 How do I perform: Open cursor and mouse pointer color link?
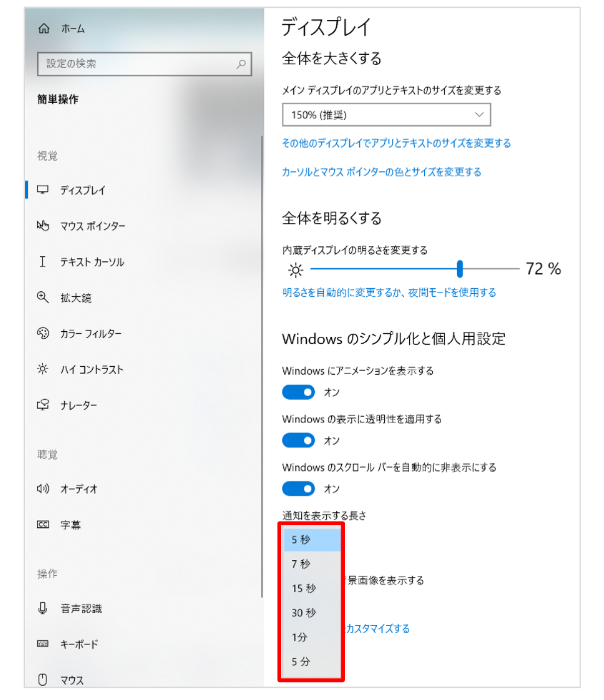[x=381, y=172]
